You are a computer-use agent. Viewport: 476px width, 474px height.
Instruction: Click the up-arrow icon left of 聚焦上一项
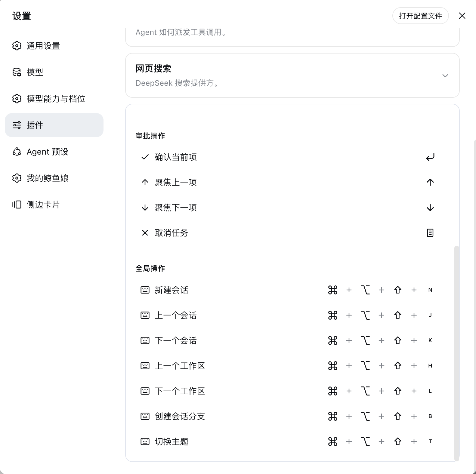click(145, 182)
